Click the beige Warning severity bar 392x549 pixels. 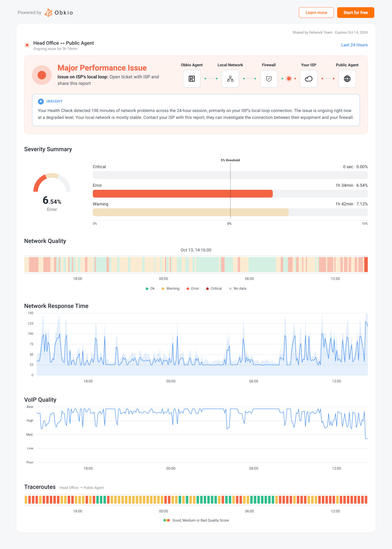(191, 212)
